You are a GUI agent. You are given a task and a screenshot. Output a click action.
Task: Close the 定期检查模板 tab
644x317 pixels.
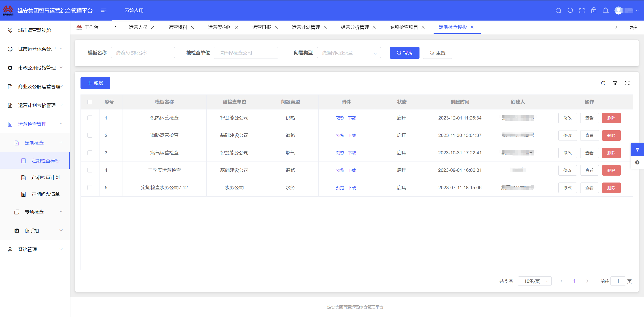point(472,27)
